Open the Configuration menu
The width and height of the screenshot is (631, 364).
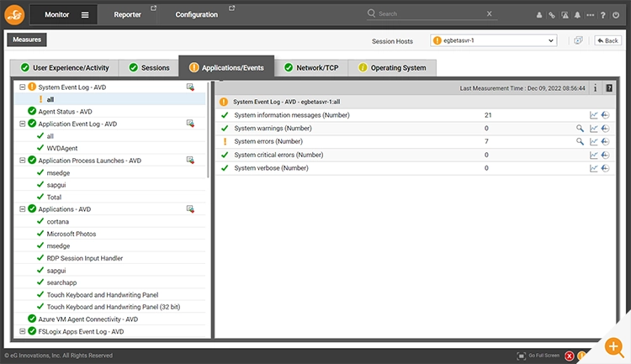click(197, 14)
